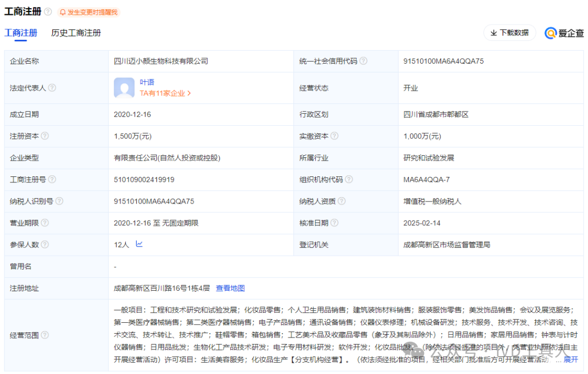
Task: Open TA有11家企业 link
Action: pos(166,93)
